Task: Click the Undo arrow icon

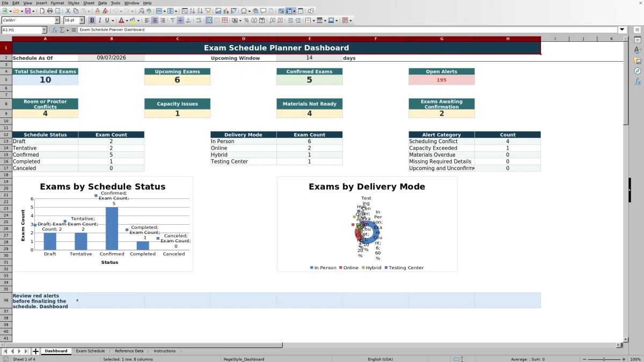Action: coord(115,11)
